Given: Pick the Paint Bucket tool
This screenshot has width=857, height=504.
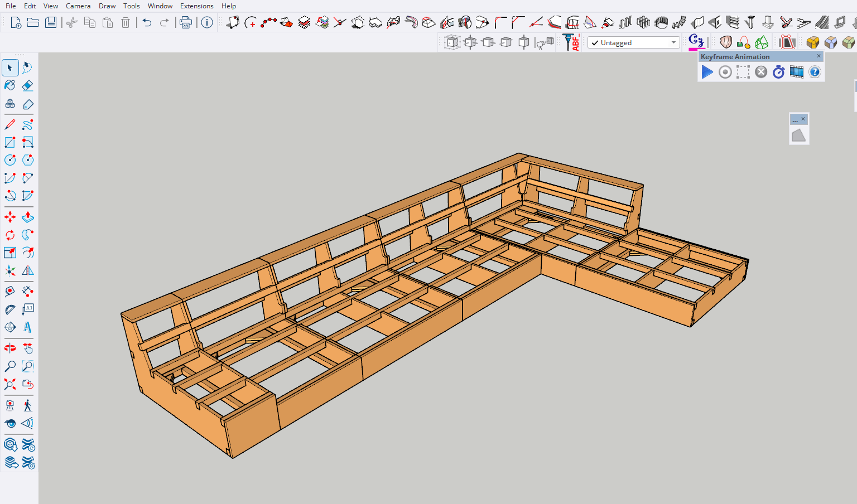Looking at the screenshot, I should (10, 85).
